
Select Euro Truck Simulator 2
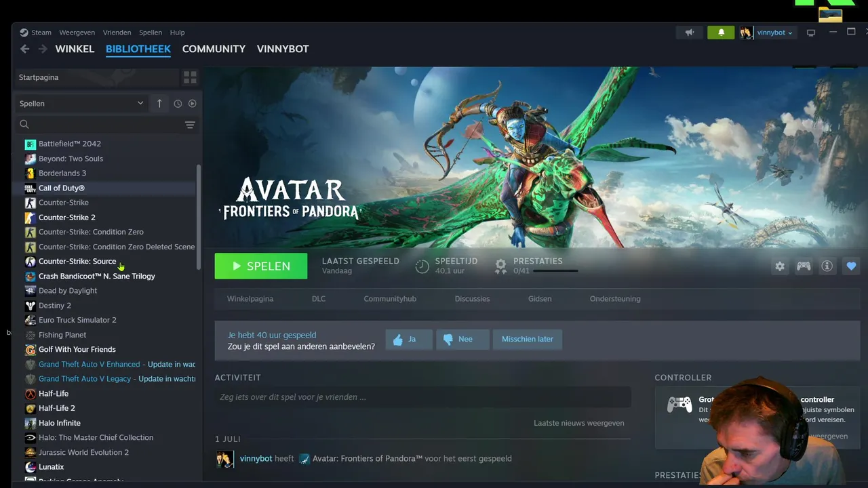tap(77, 320)
